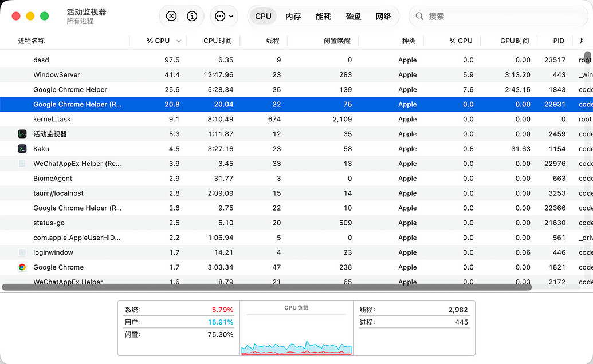The width and height of the screenshot is (593, 364).
Task: Switch to the 内存 tab
Action: click(x=293, y=16)
